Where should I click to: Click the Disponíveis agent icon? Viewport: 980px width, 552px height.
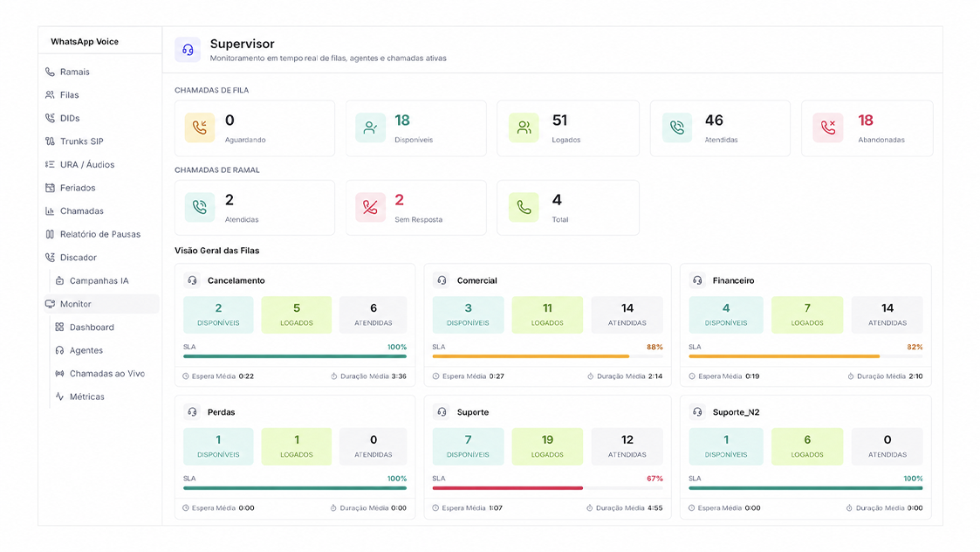[370, 128]
